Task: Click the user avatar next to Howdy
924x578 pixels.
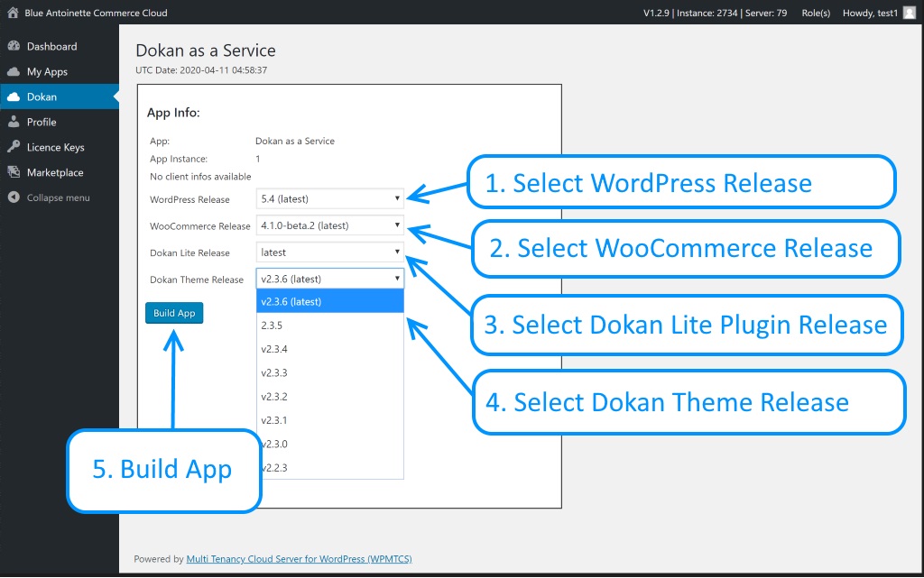Action: point(910,13)
